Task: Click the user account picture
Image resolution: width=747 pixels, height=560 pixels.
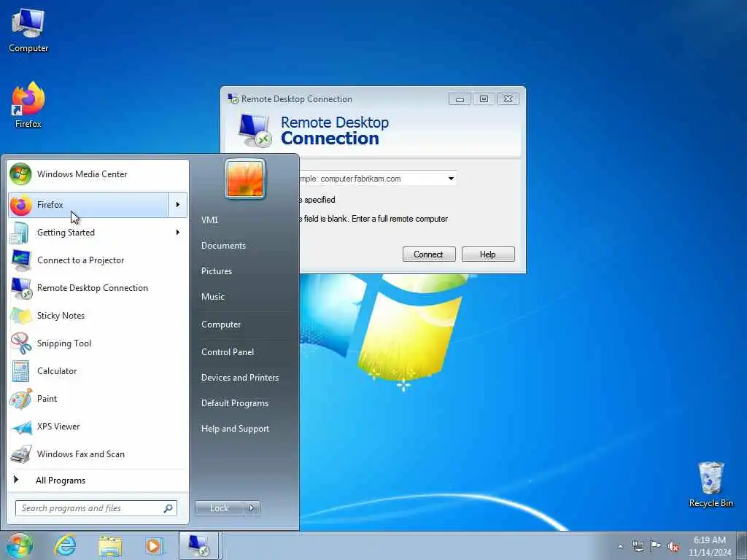Action: coord(245,179)
